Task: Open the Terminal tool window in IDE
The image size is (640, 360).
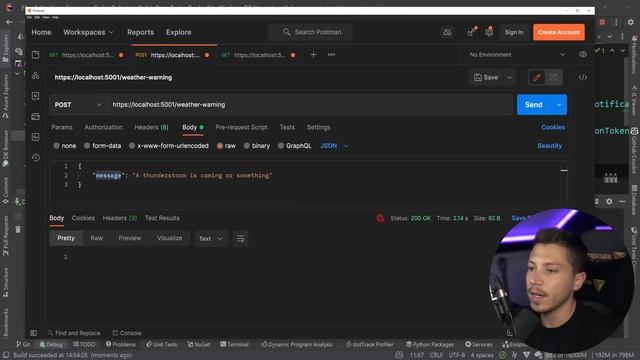Action: pos(235,344)
